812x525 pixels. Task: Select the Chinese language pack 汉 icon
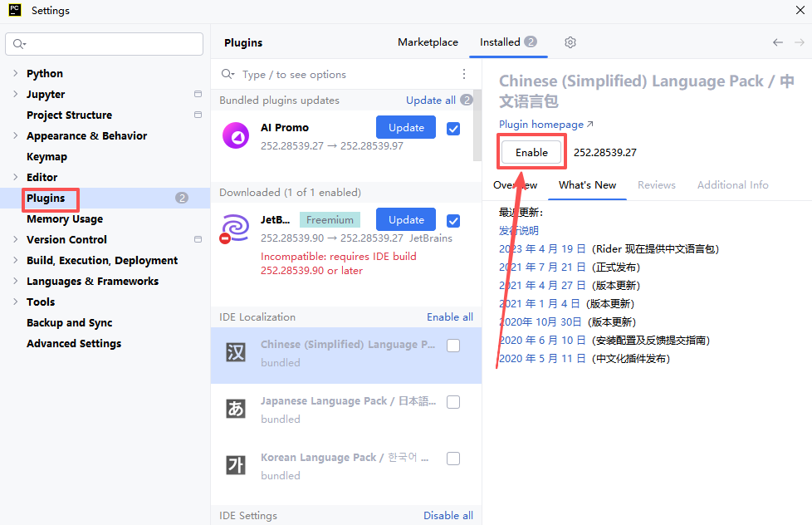236,352
